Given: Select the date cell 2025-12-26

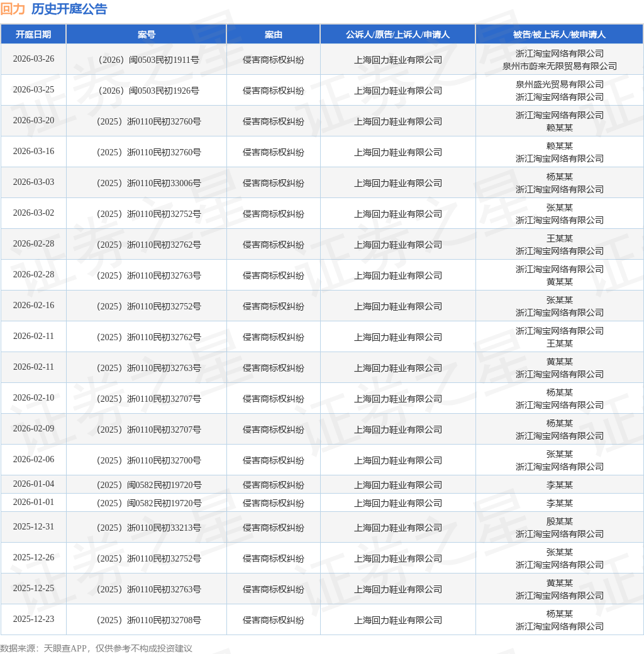Looking at the screenshot, I should pos(33,558).
